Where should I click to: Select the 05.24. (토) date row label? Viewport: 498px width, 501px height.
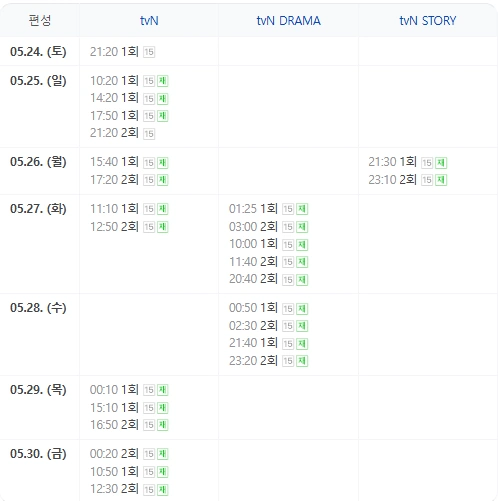point(38,51)
